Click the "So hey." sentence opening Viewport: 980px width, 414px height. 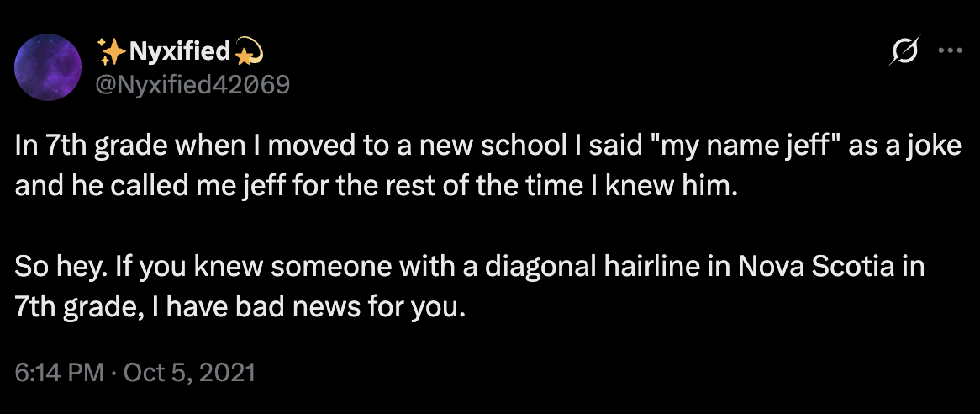click(x=52, y=268)
